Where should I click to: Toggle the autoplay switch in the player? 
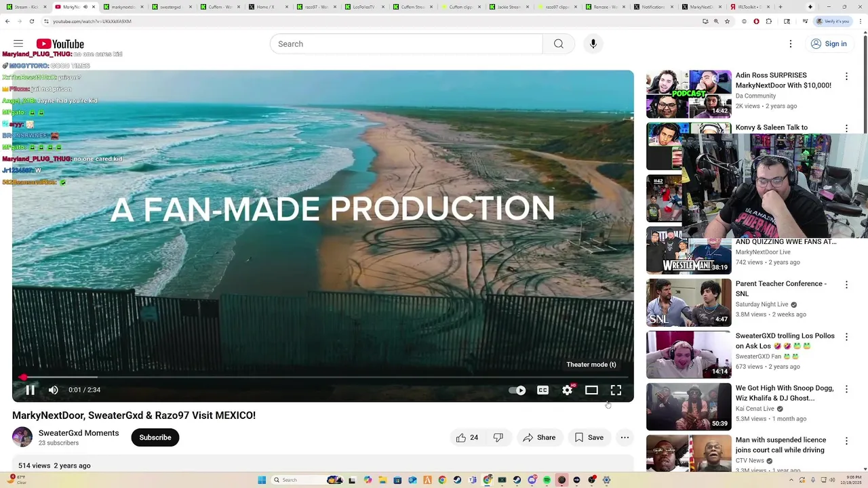click(517, 390)
